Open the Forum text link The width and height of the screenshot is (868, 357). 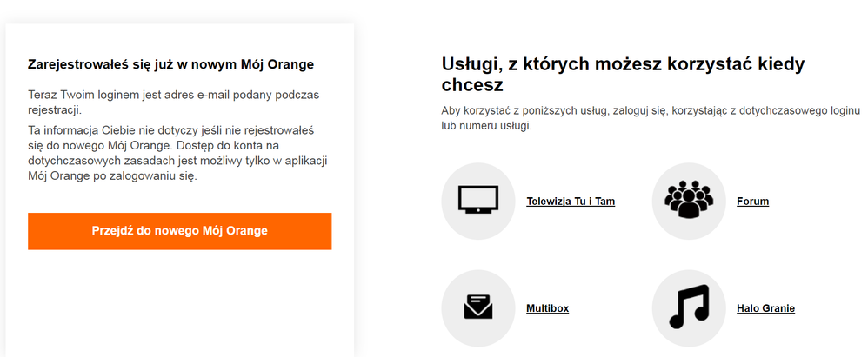click(752, 202)
